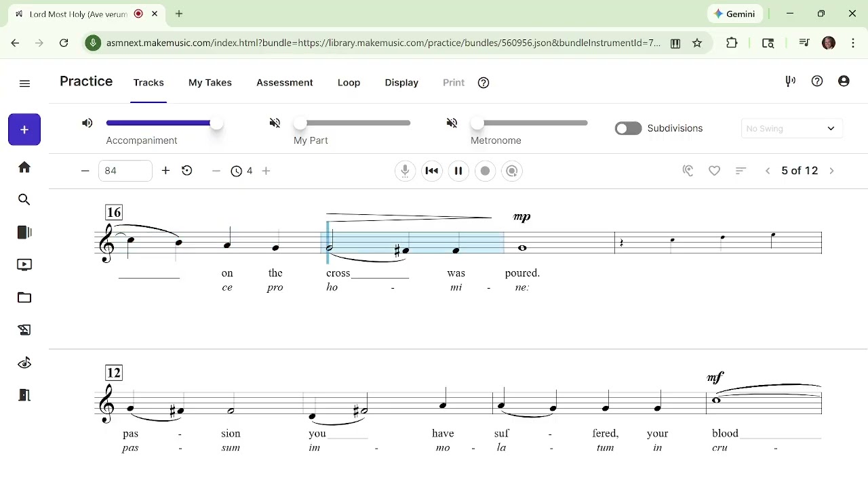This screenshot has height=488, width=868.
Task: Go to Home in left sidebar
Action: pos(24,167)
